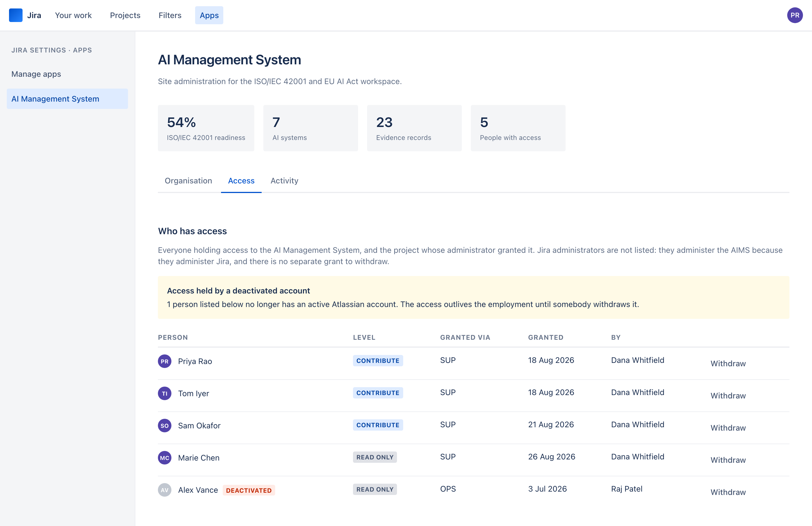Click Alex Vance's grey AV avatar

click(x=164, y=490)
